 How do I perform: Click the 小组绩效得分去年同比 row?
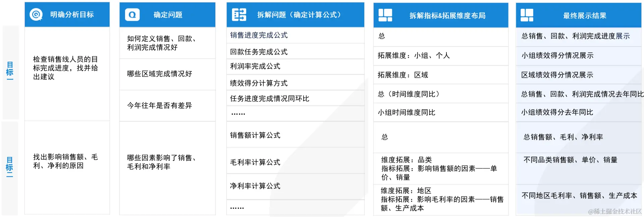pos(579,112)
